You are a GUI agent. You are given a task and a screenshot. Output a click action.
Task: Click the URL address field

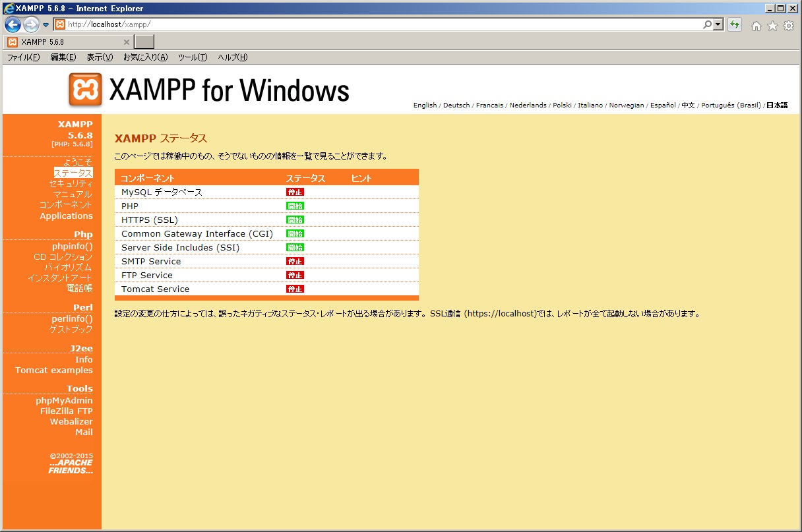[383, 24]
